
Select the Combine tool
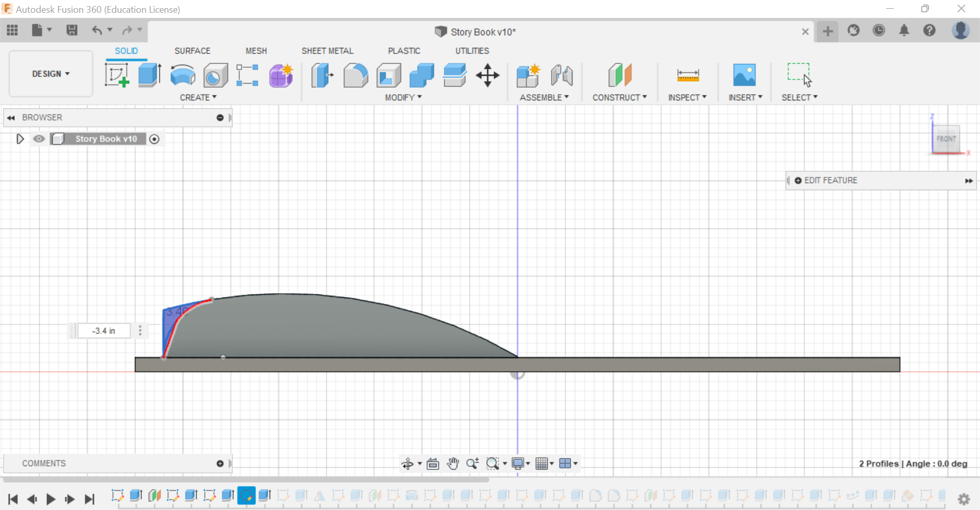[x=422, y=75]
